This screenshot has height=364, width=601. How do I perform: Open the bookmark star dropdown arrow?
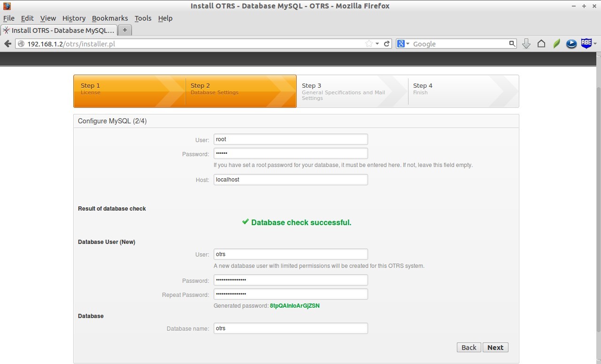pos(377,44)
